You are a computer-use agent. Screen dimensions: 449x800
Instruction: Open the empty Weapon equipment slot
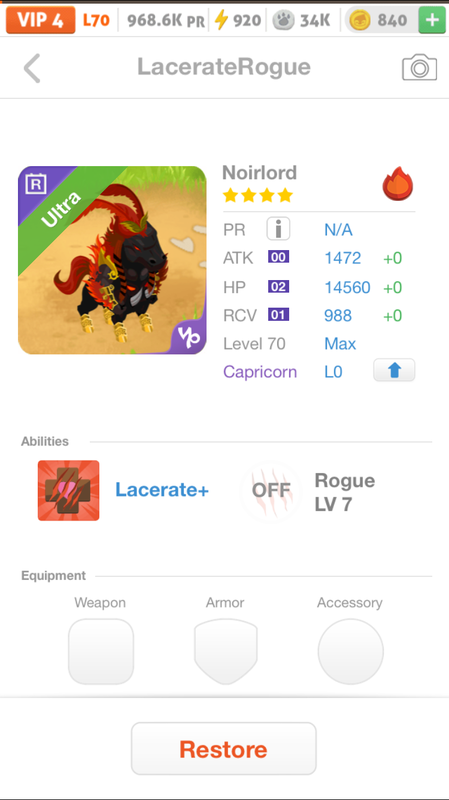pyautogui.click(x=101, y=652)
